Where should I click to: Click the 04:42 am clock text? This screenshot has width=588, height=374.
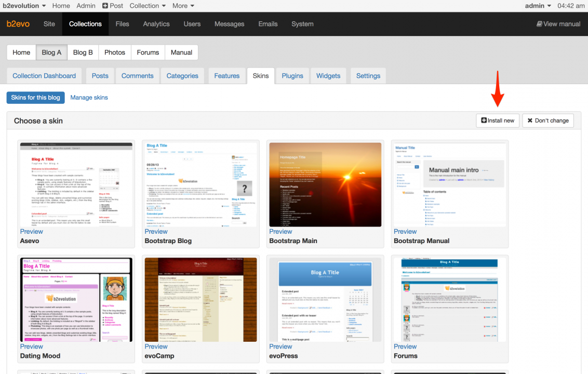tap(571, 6)
